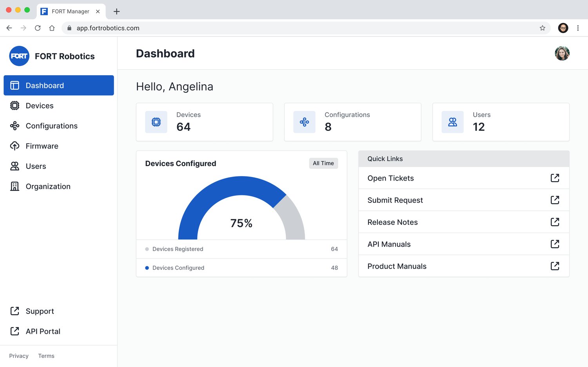588x367 pixels.
Task: Open the browser menu with three dots
Action: point(578,28)
